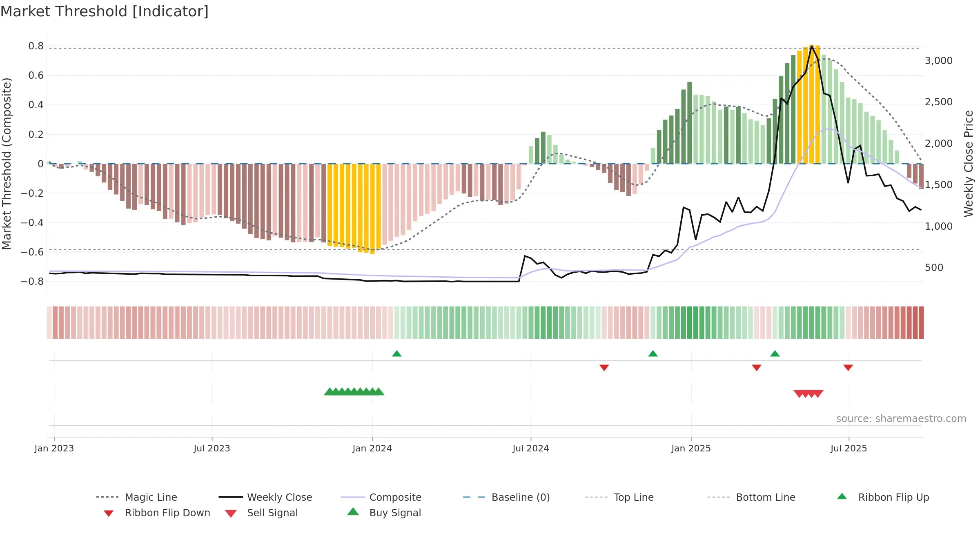Toggle the Baseline (0) legend entry
This screenshot has height=551, width=980.
point(506,497)
